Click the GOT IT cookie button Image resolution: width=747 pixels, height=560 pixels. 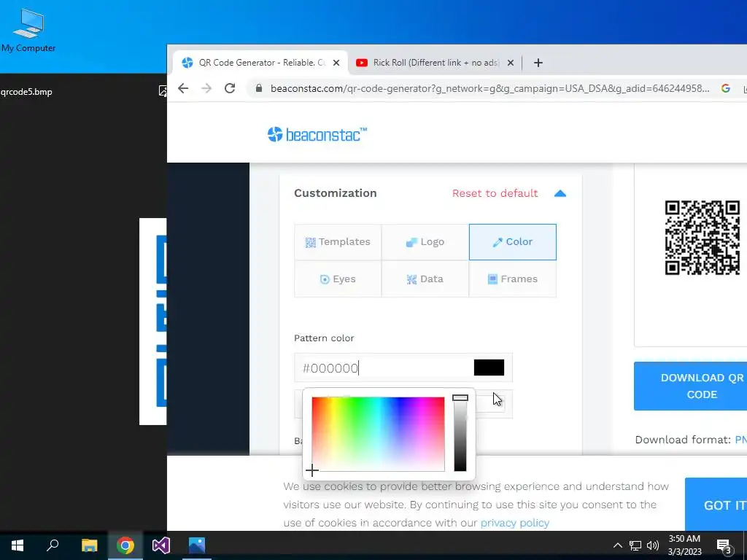tap(716, 505)
